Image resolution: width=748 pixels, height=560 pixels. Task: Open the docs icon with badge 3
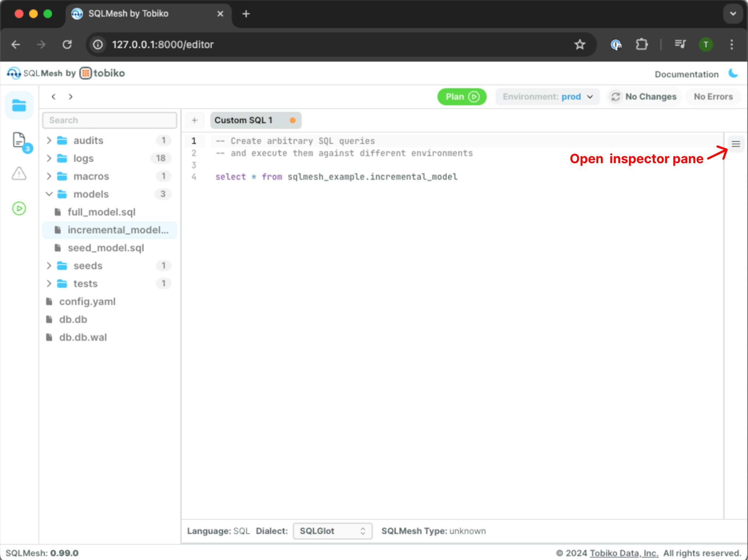pyautogui.click(x=20, y=140)
